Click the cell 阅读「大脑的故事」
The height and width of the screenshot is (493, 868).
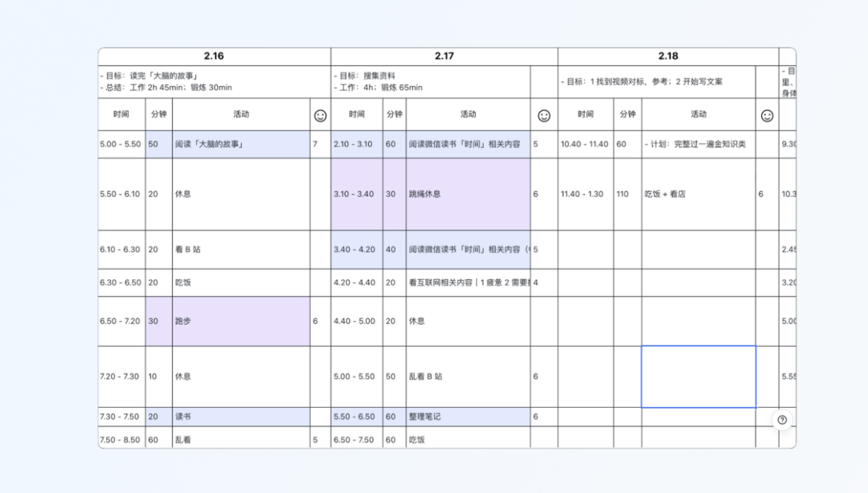(x=241, y=144)
